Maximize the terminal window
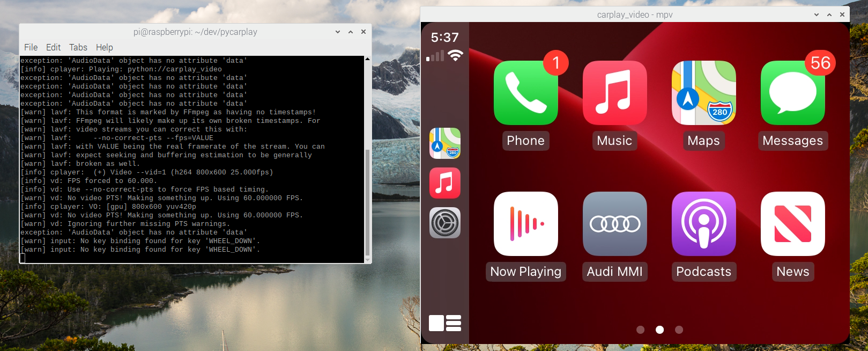Image resolution: width=868 pixels, height=351 pixels. tap(351, 32)
